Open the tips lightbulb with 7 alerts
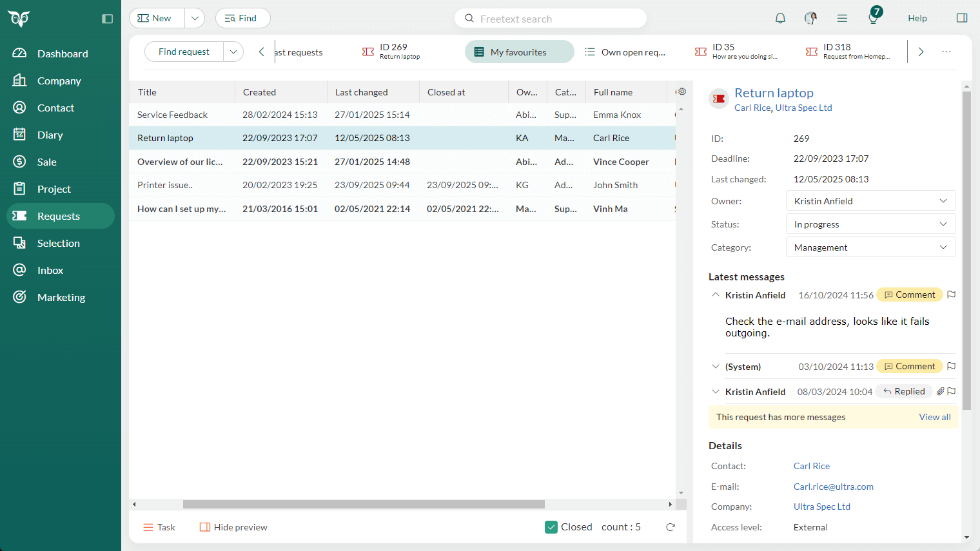 [873, 18]
